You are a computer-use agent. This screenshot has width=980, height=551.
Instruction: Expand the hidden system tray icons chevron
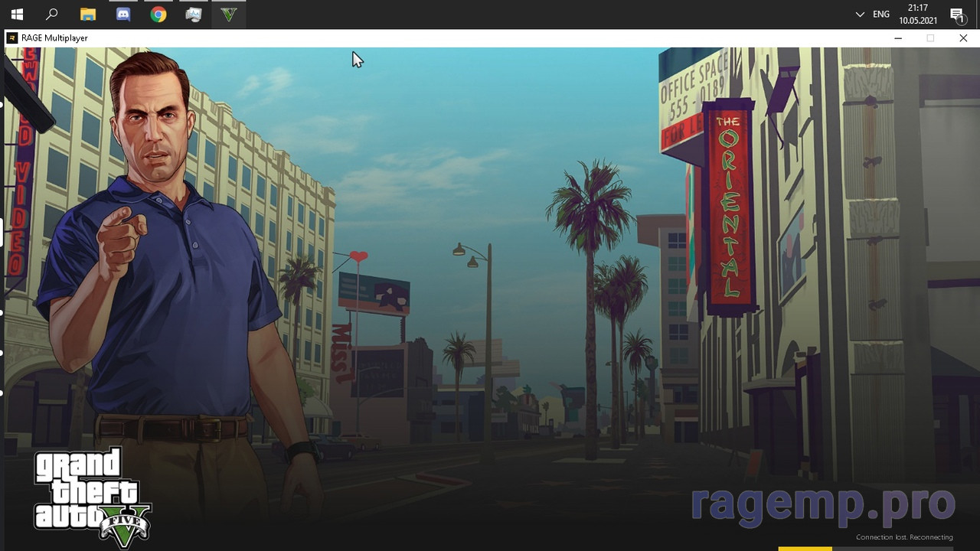(x=860, y=14)
